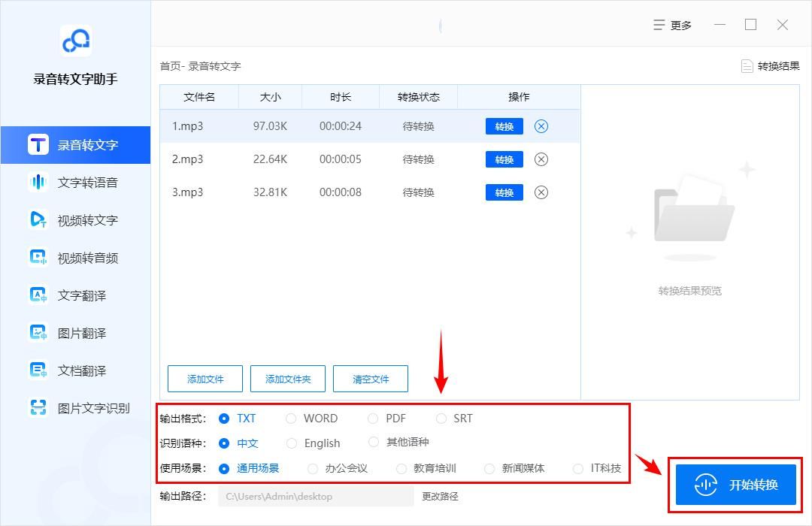Go to 文字翻译 feature

[x=76, y=295]
